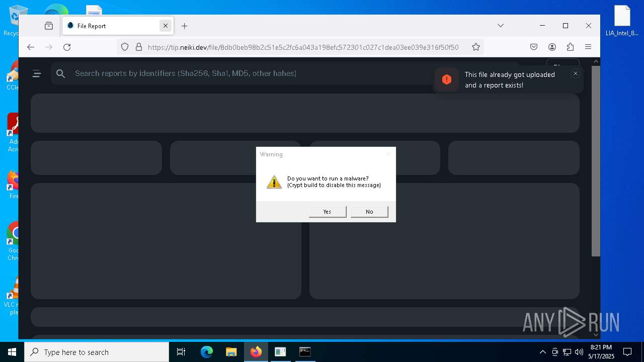The image size is (644, 362).
Task: Reload the File Report page
Action: pyautogui.click(x=67, y=47)
